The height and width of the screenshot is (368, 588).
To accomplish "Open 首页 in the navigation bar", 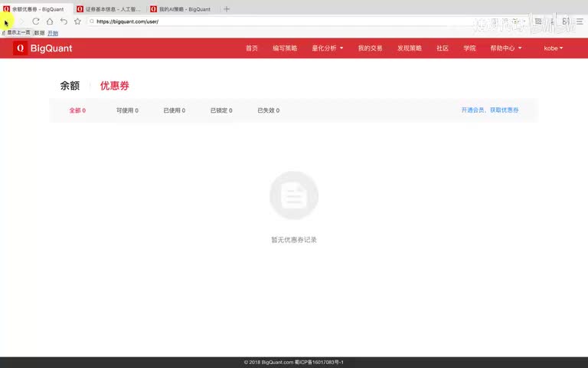I will pyautogui.click(x=252, y=48).
